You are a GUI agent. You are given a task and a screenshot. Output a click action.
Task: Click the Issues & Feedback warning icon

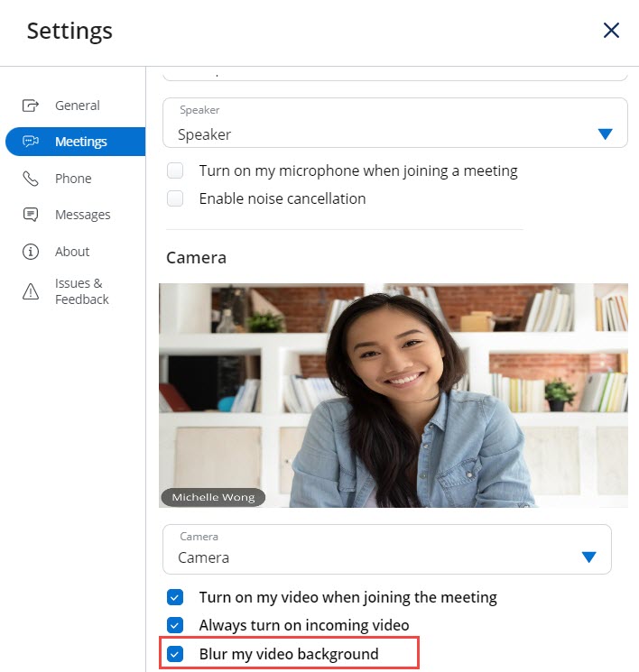tap(31, 290)
